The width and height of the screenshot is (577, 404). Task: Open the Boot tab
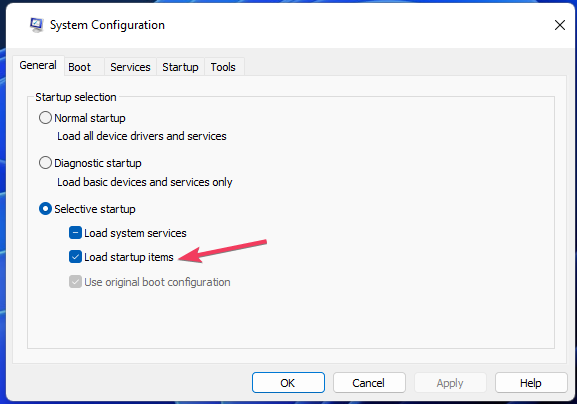(x=79, y=67)
